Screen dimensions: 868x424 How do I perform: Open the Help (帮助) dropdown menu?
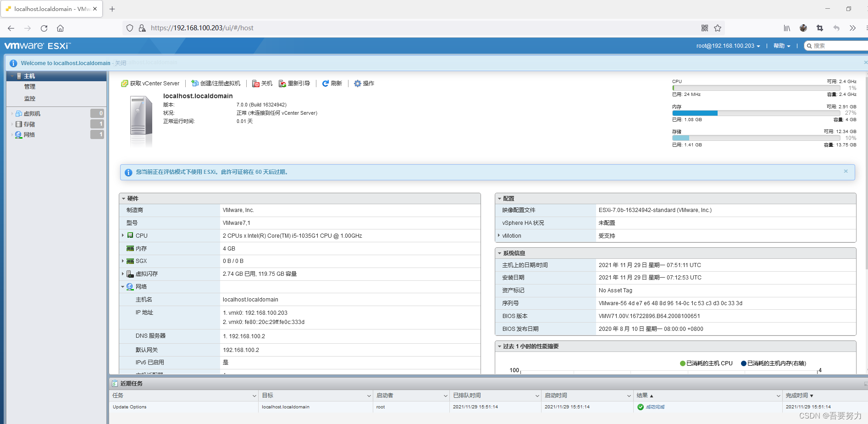click(782, 46)
